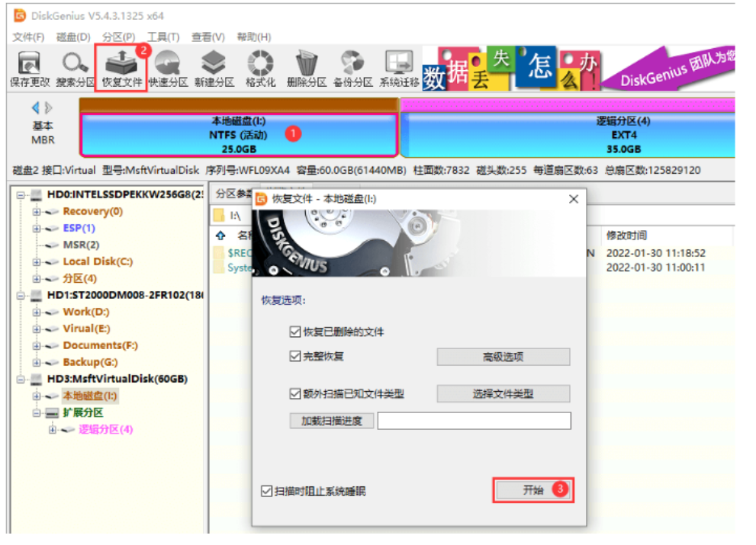The width and height of the screenshot is (756, 545).
Task: Expand the Documents(F:) partition node
Action: 36,346
